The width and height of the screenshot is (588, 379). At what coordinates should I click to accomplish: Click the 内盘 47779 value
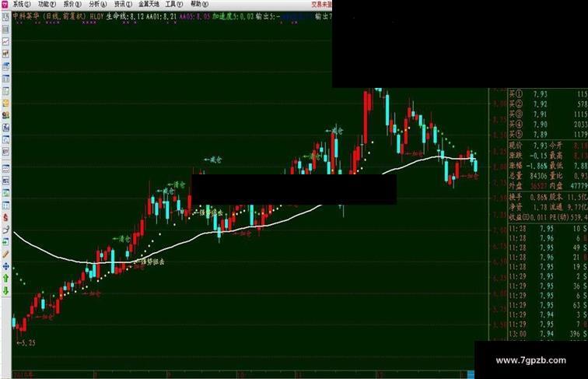click(577, 186)
